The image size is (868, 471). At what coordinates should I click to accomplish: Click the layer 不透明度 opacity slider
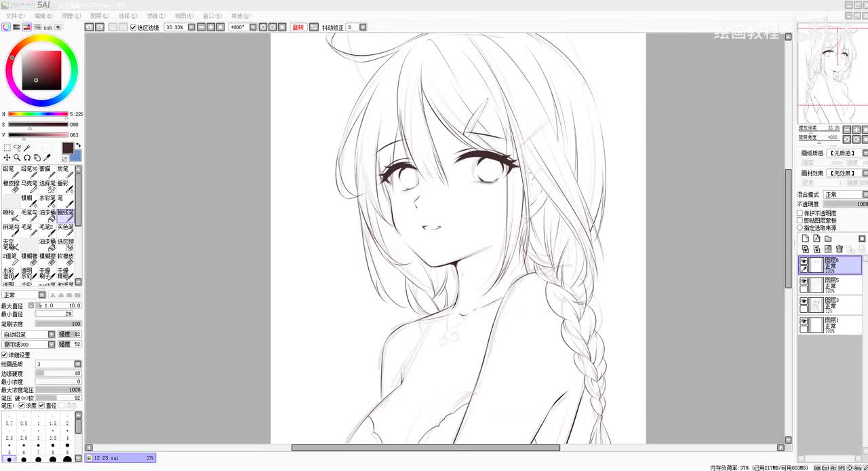(x=846, y=204)
